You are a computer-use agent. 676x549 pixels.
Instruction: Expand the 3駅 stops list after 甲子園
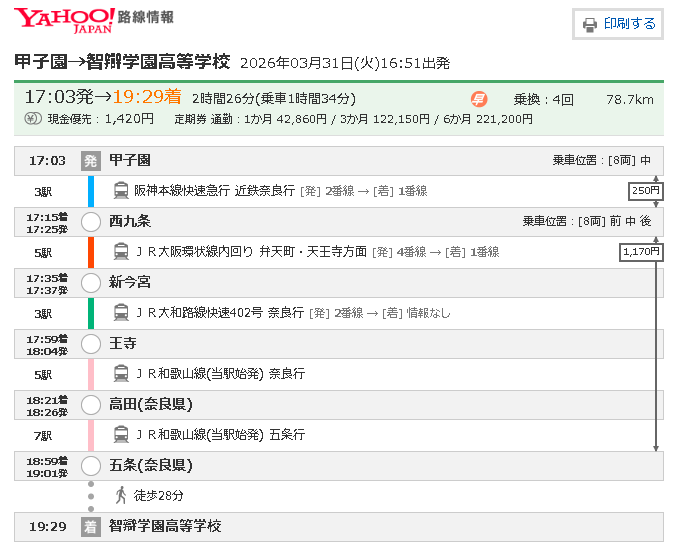pos(42,191)
